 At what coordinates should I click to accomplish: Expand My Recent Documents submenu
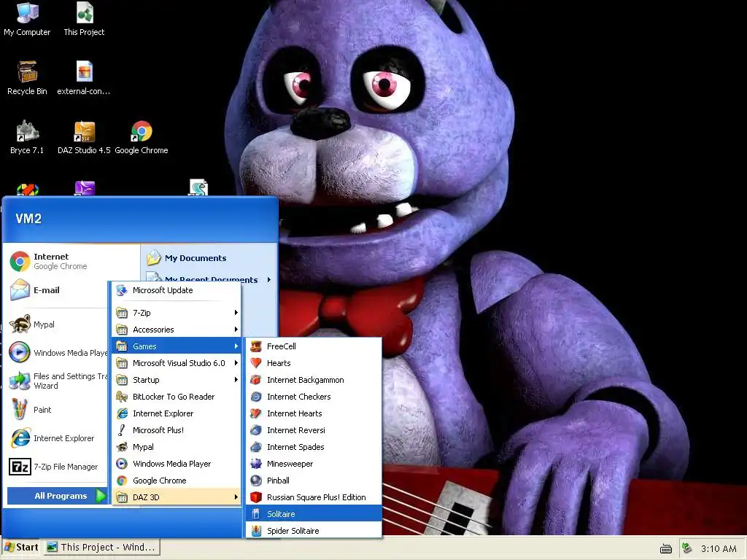[209, 279]
